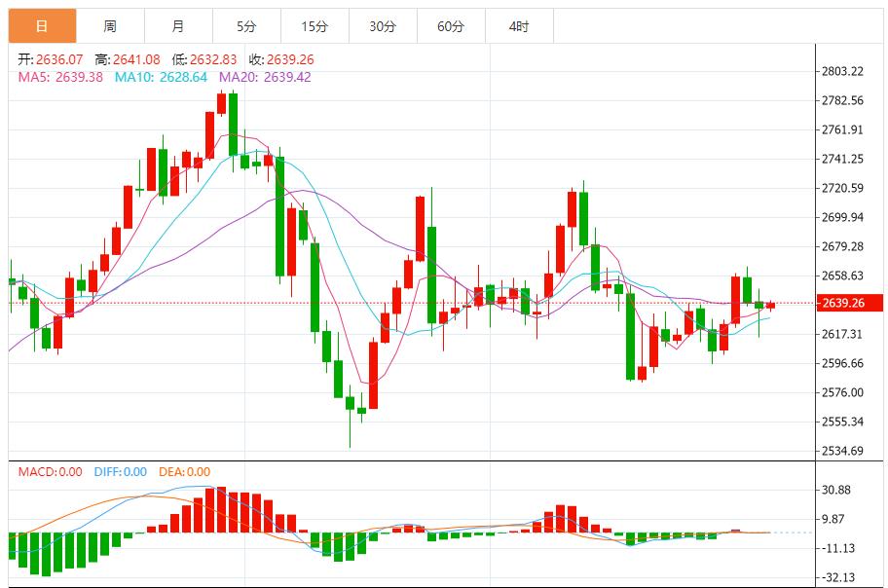This screenshot has height=588, width=888.
Task: Click the MACD indicator label
Action: [x=51, y=472]
